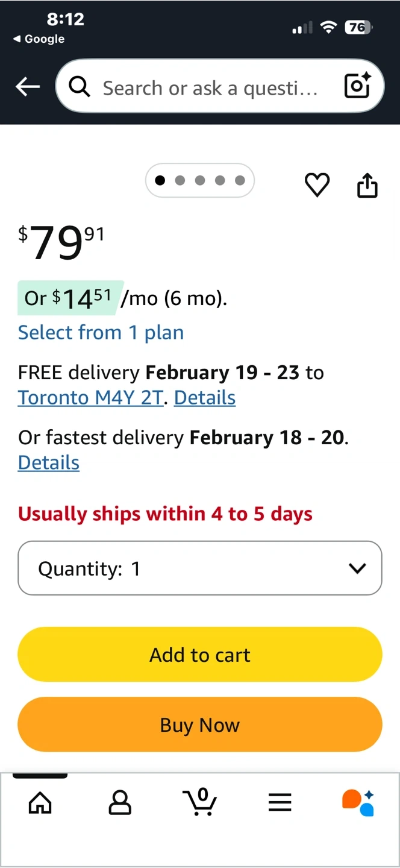
Task: Tap the magnifying glass search icon
Action: [x=80, y=87]
